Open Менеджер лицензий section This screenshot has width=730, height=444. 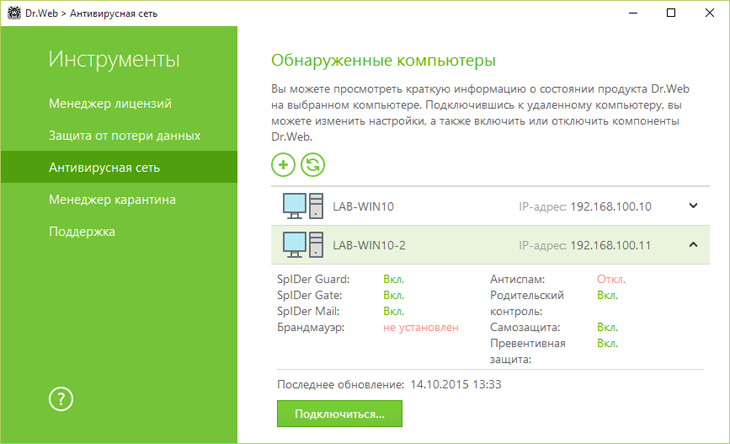point(110,103)
